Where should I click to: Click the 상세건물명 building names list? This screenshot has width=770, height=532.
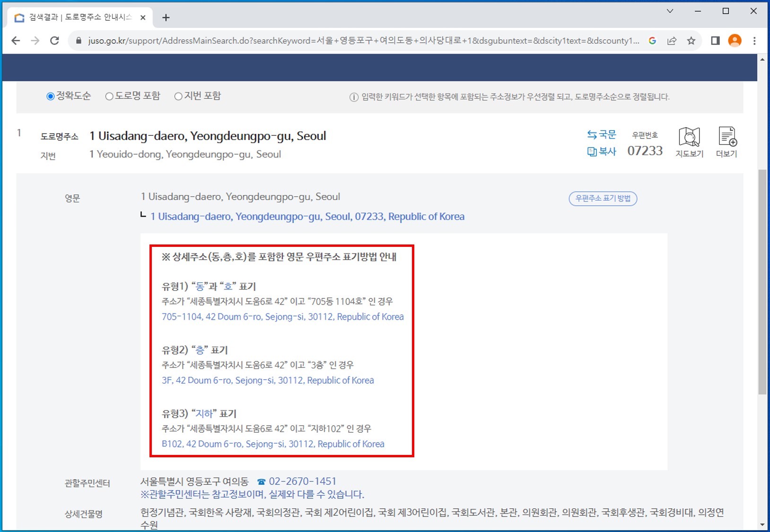tap(432, 518)
